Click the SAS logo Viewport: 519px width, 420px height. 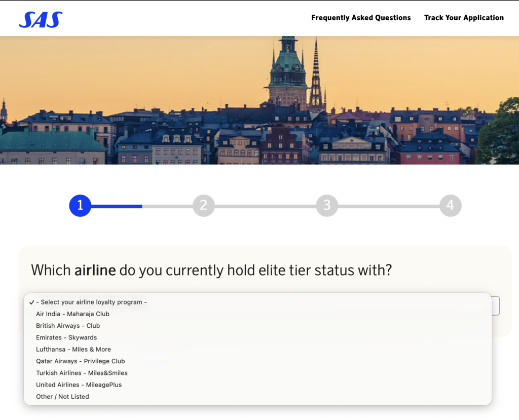(41, 20)
